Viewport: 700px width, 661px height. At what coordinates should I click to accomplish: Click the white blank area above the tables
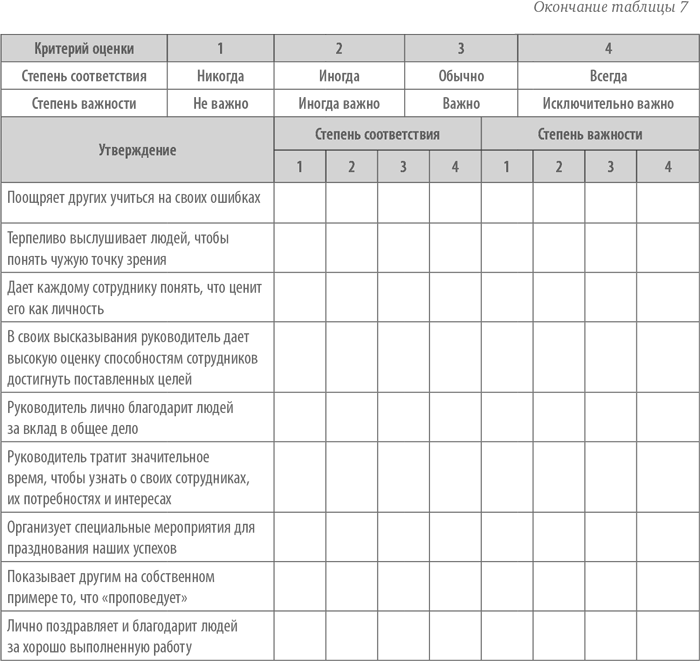256,16
